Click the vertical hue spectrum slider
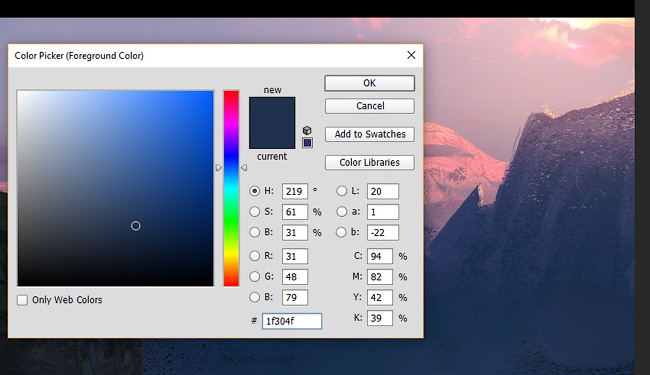 click(231, 188)
